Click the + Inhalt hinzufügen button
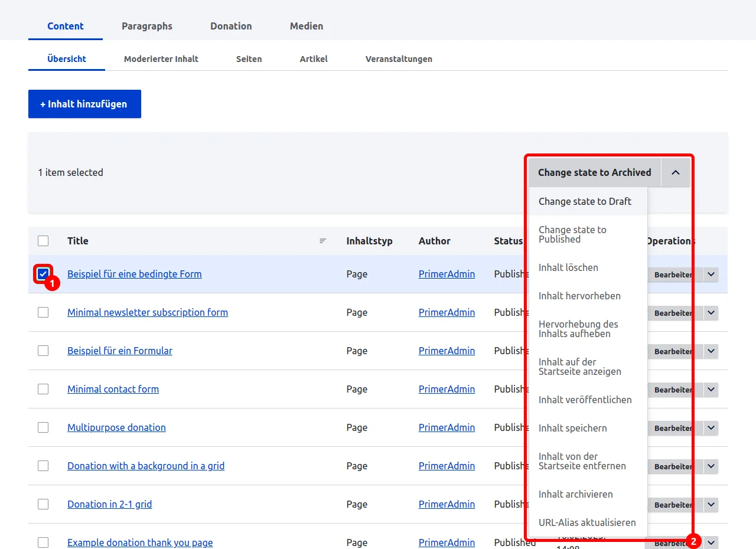 [84, 104]
